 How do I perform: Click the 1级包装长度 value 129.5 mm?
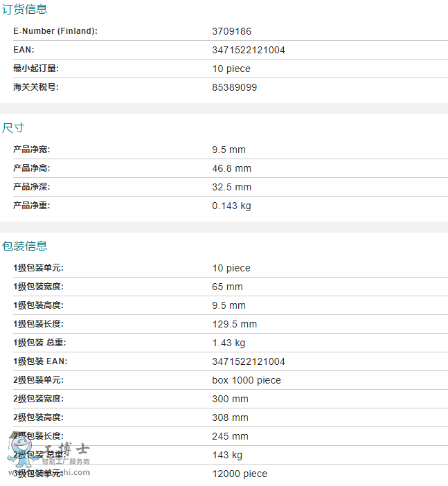[x=234, y=324]
